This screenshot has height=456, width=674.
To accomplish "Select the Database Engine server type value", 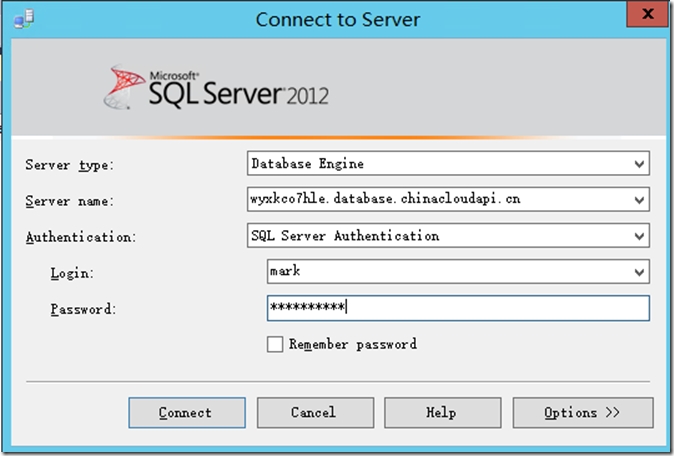I will pyautogui.click(x=308, y=163).
